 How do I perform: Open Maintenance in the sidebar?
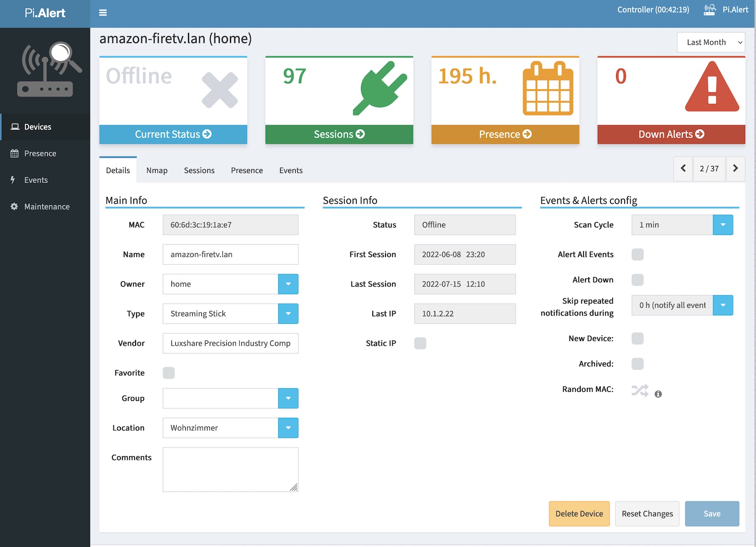coord(47,207)
